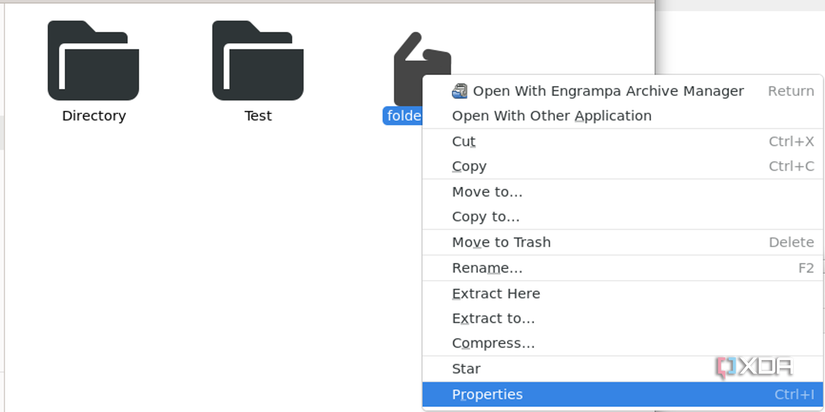825x412 pixels.
Task: Open Properties from the context menu
Action: point(487,395)
